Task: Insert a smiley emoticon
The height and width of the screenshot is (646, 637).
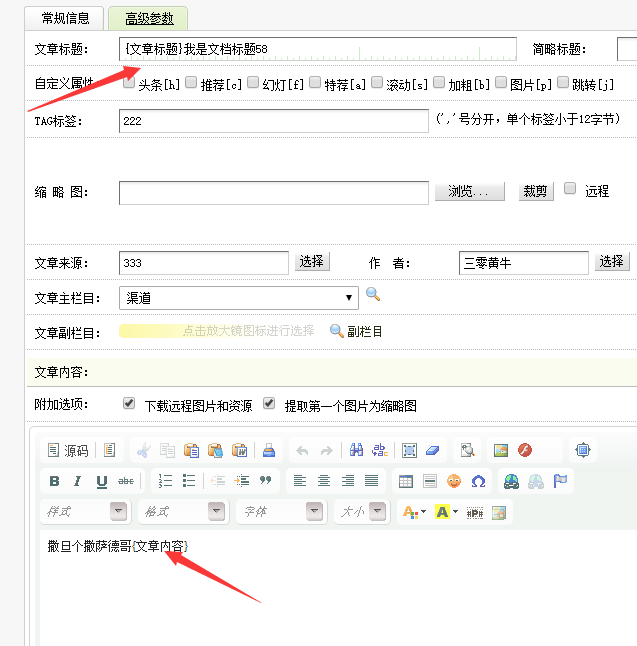Action: [454, 481]
